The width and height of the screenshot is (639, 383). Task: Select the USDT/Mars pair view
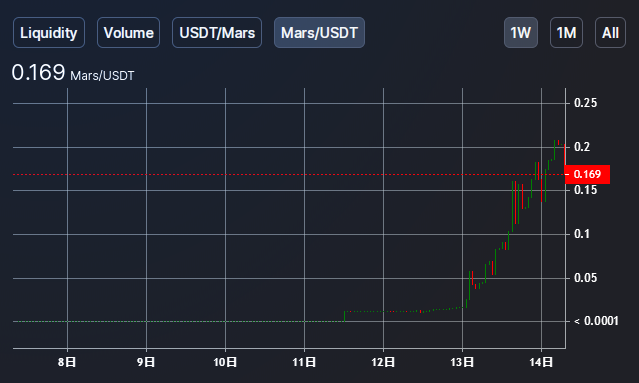(x=217, y=33)
